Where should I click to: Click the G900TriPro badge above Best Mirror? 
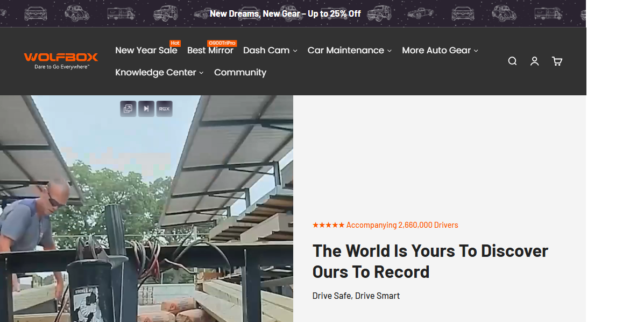[222, 43]
